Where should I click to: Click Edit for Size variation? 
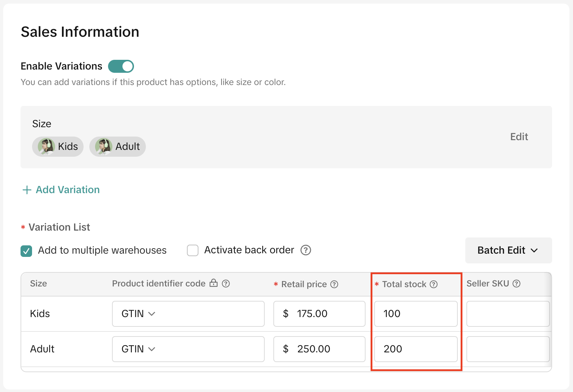[519, 137]
